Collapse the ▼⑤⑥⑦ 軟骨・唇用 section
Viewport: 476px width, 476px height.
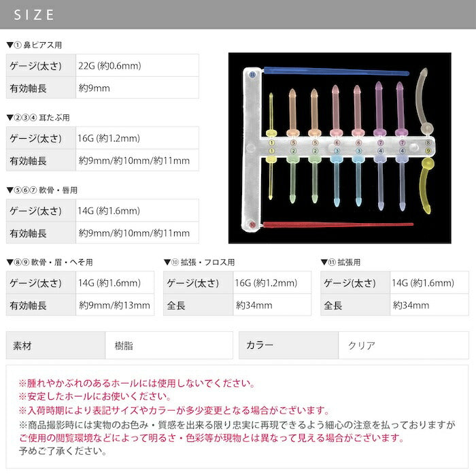point(42,190)
